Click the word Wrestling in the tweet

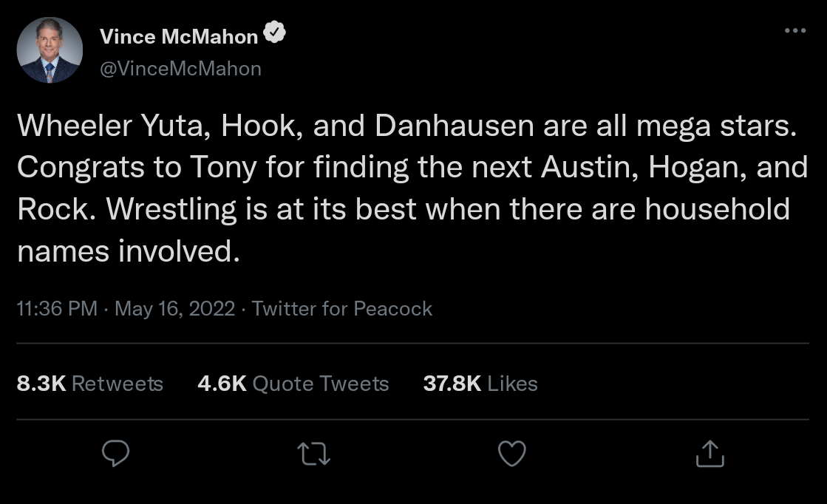(171, 210)
